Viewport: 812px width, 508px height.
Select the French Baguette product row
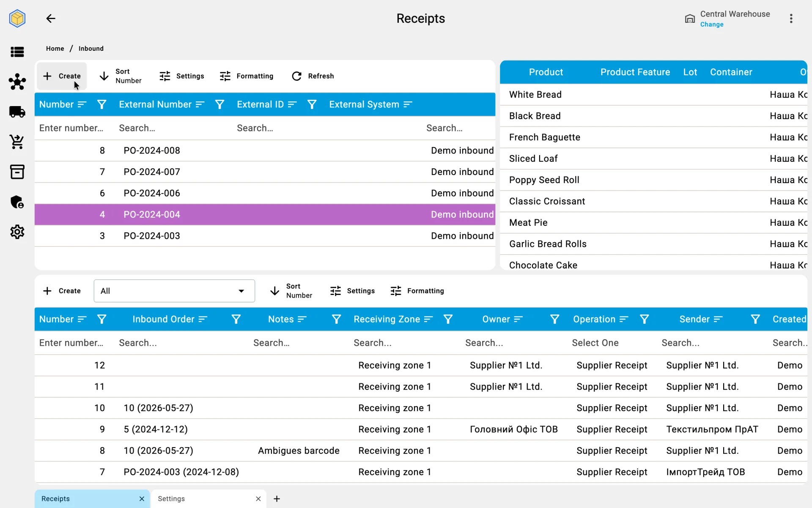(x=653, y=137)
